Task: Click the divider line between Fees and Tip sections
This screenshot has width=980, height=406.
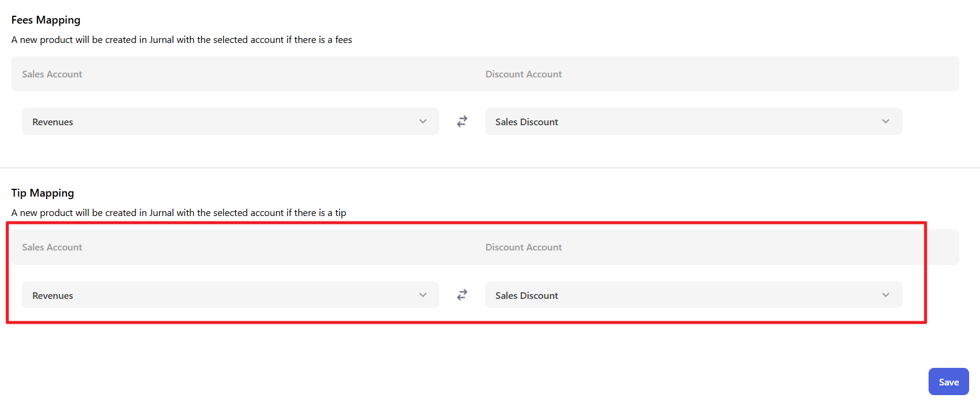Action: (490, 168)
